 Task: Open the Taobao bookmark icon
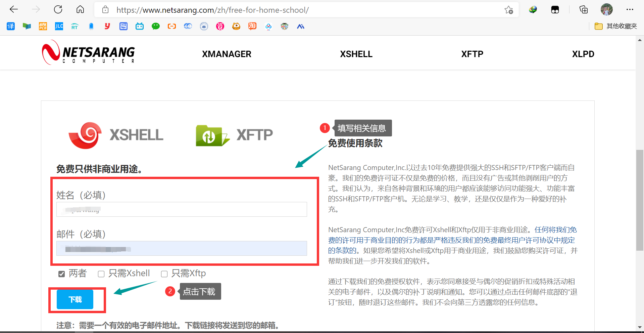tap(252, 26)
